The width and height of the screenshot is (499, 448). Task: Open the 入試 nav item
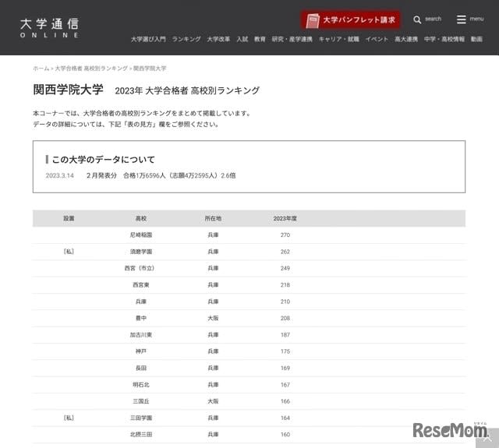pos(242,39)
